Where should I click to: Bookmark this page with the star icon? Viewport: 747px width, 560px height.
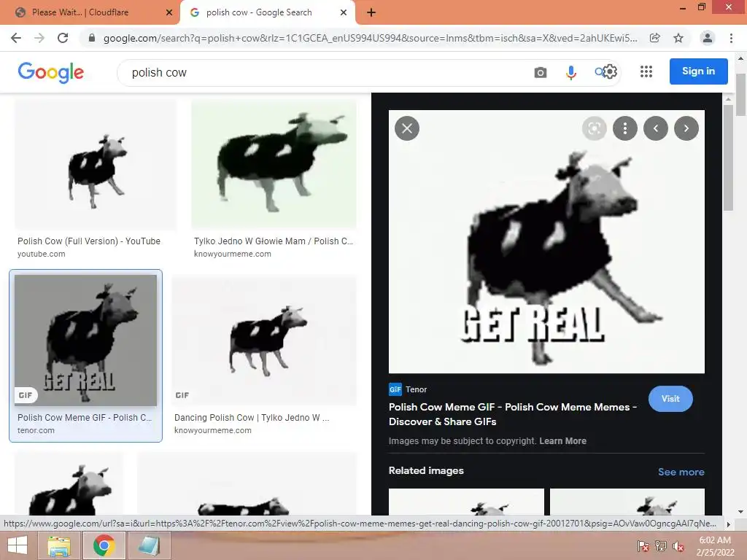[x=678, y=38]
